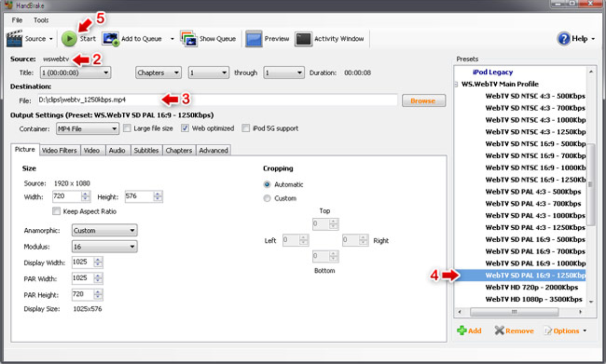This screenshot has width=607, height=364.
Task: Click the PAR Width stepper arrows
Action: 98,279
